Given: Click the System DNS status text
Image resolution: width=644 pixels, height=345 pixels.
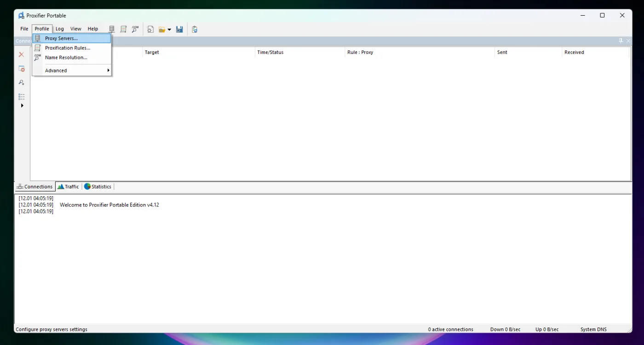Looking at the screenshot, I should click(593, 329).
